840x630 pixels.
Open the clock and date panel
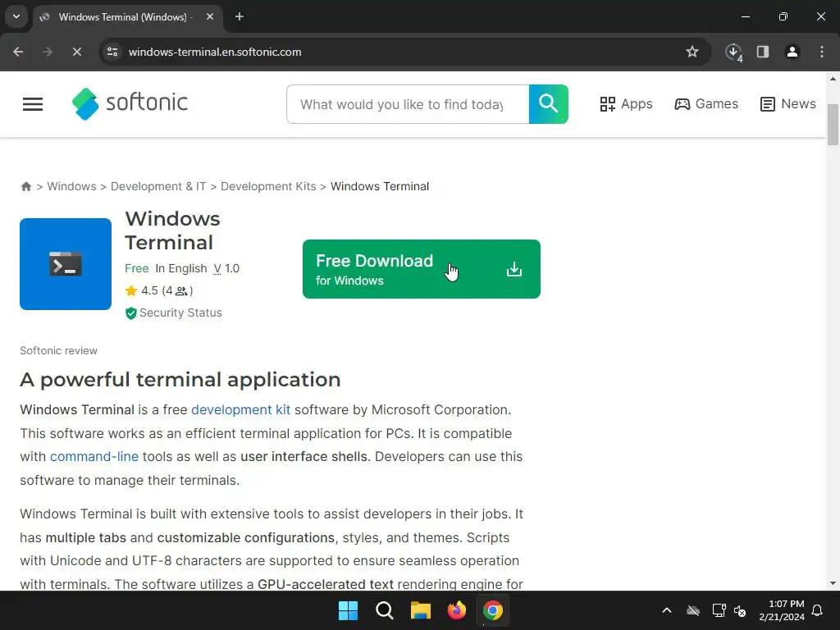point(782,610)
